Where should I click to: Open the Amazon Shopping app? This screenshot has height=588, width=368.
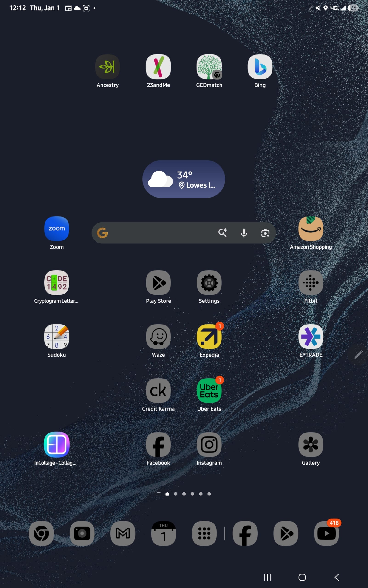pos(311,229)
